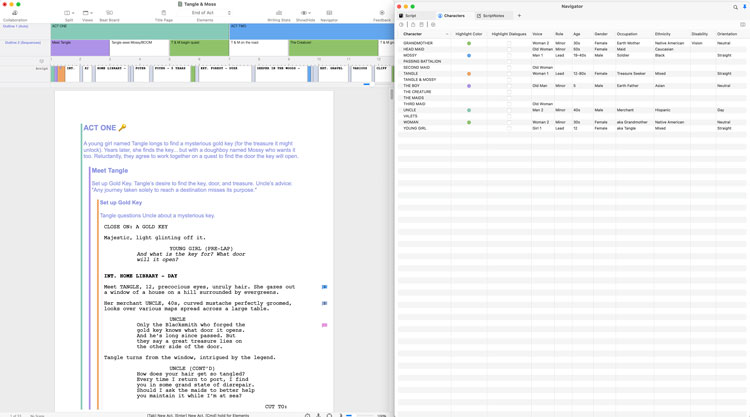
Task: Open Writing Stats
Action: click(x=279, y=13)
